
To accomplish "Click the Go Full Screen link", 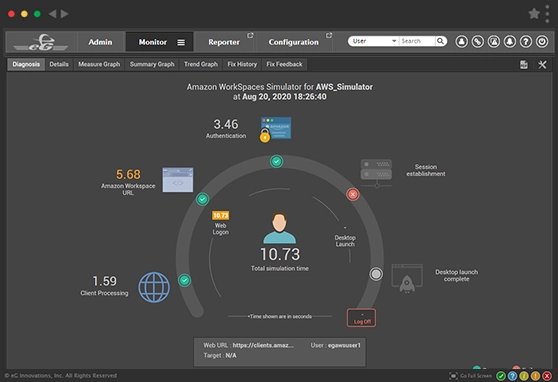I will [476, 376].
